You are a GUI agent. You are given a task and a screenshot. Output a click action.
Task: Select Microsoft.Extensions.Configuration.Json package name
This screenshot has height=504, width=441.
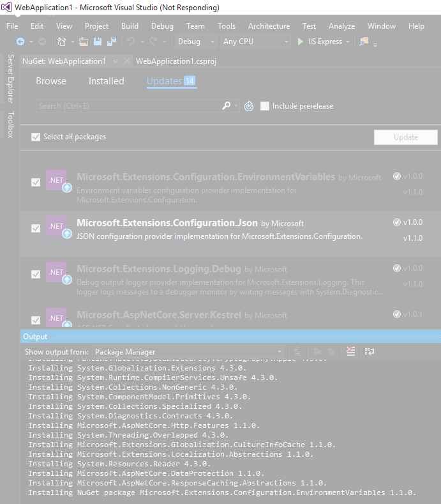pos(167,223)
